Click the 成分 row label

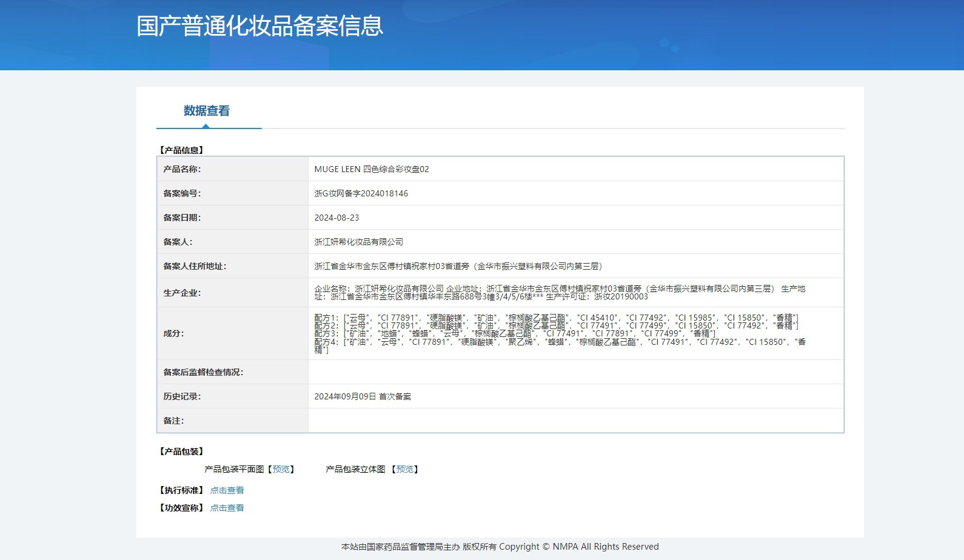pos(173,333)
